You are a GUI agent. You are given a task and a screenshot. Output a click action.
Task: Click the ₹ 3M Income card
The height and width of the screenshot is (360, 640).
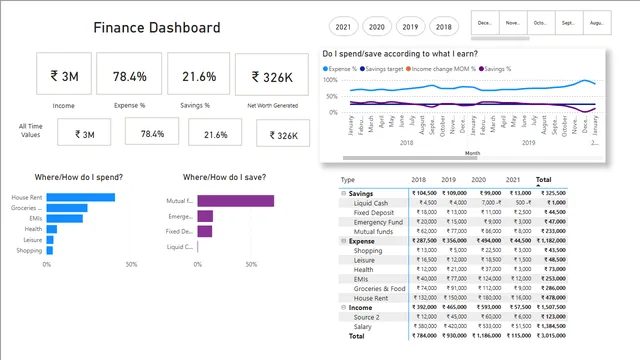pos(64,73)
